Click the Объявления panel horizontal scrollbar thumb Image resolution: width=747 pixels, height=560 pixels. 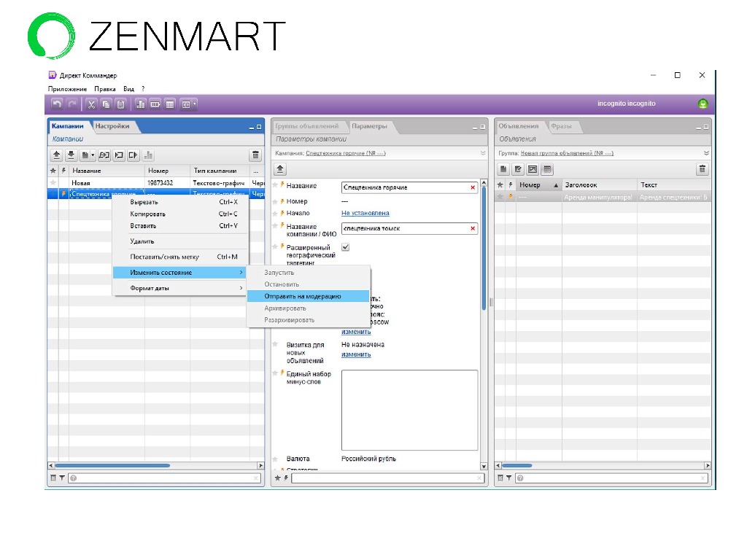[517, 466]
